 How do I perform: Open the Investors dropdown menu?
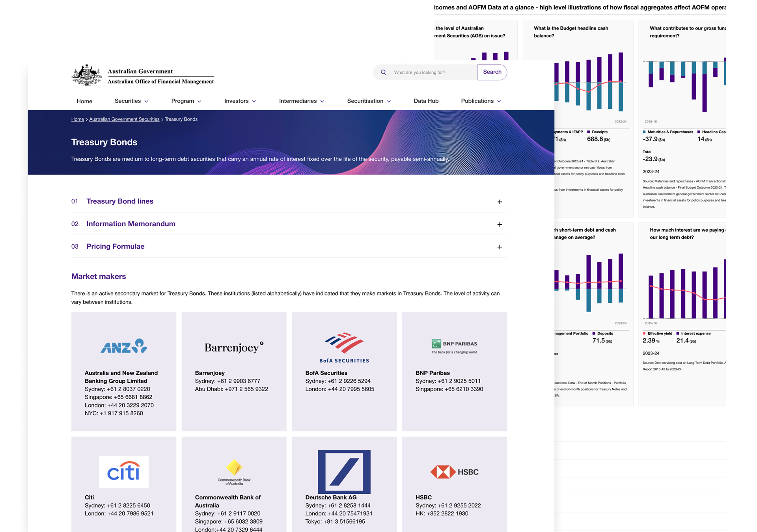pos(240,101)
